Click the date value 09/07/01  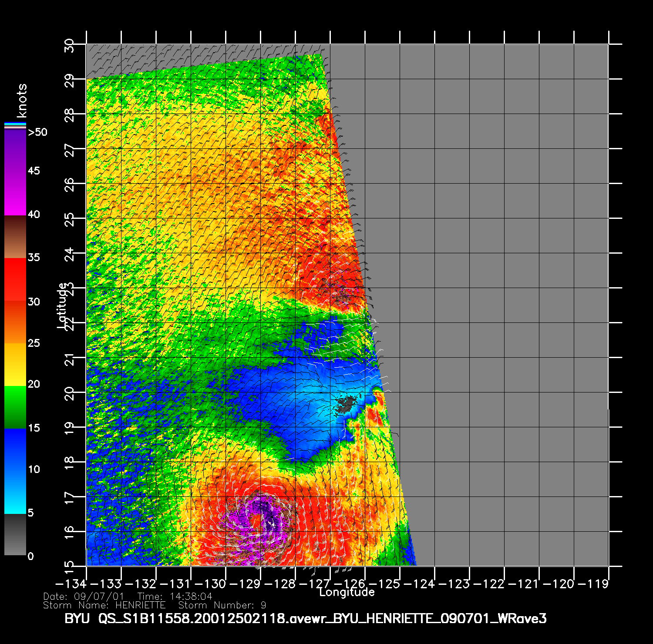(99, 597)
